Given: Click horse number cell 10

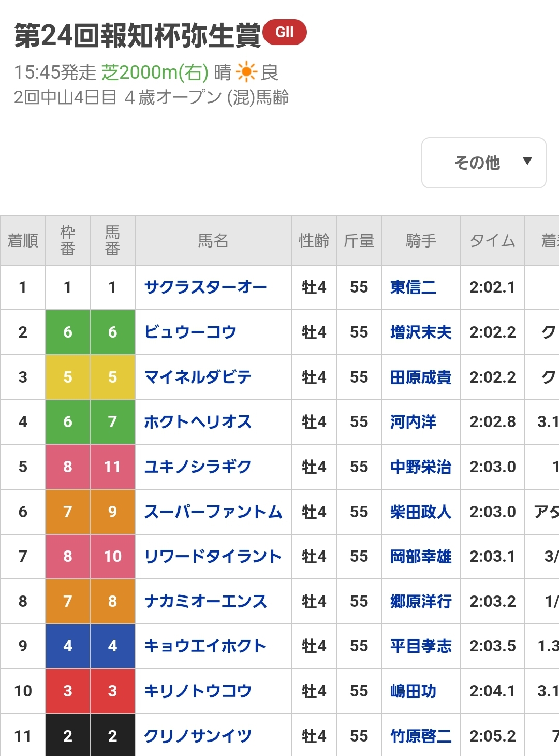Looking at the screenshot, I should [113, 556].
